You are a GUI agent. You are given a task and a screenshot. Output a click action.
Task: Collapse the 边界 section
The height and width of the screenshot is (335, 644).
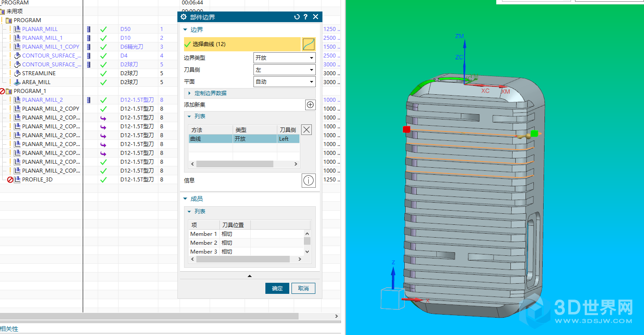point(185,30)
